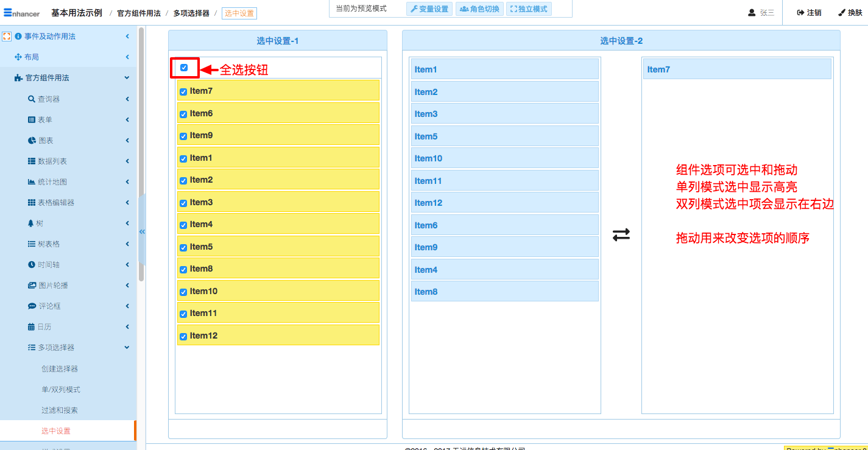Collapse the 官方组件用法 section chevron
The image size is (868, 450).
click(x=127, y=78)
